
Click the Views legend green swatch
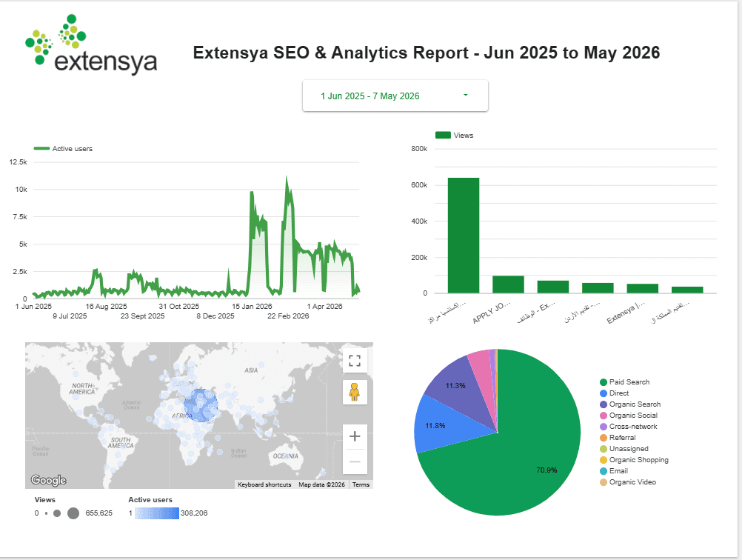[x=443, y=136]
